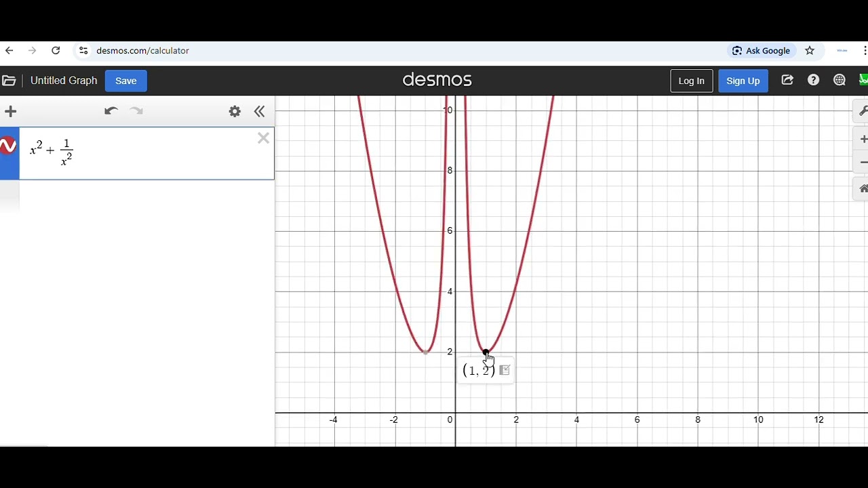The image size is (868, 488).
Task: Reset graph to default home view
Action: pos(863,189)
